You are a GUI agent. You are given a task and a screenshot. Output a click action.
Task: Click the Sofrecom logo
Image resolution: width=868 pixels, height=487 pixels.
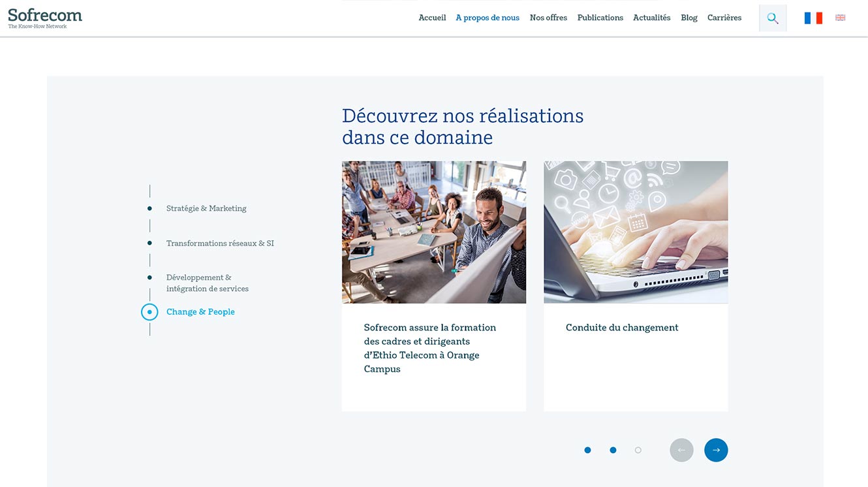[x=45, y=18]
